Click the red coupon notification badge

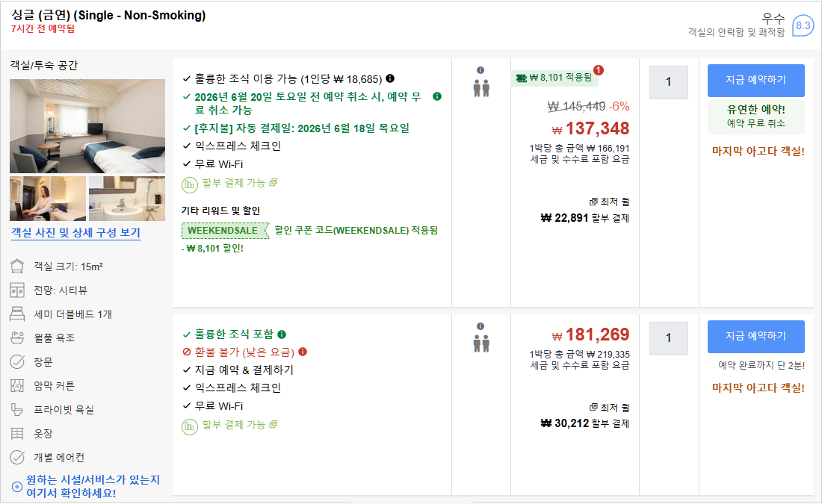pyautogui.click(x=599, y=70)
